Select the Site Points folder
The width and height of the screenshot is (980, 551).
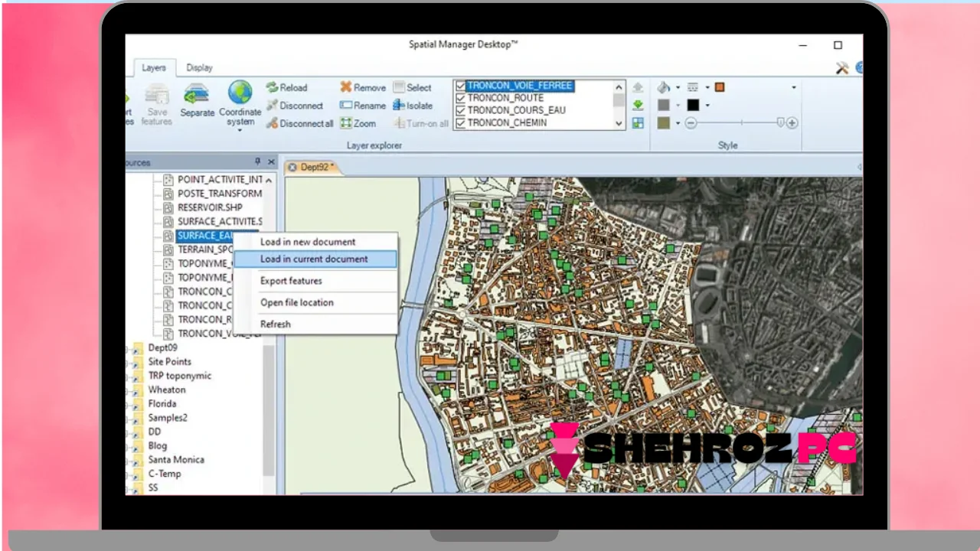(x=170, y=362)
